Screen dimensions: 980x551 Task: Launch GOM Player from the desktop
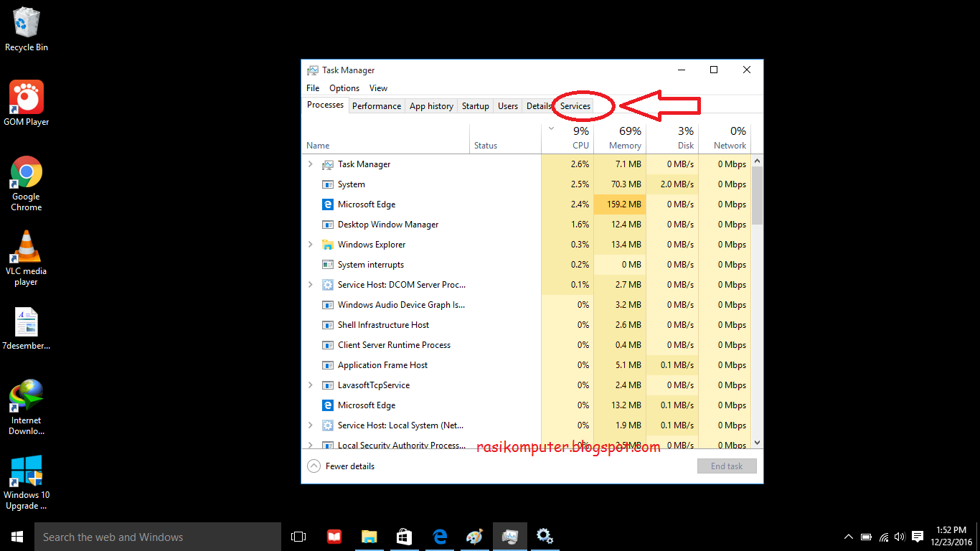coord(27,103)
